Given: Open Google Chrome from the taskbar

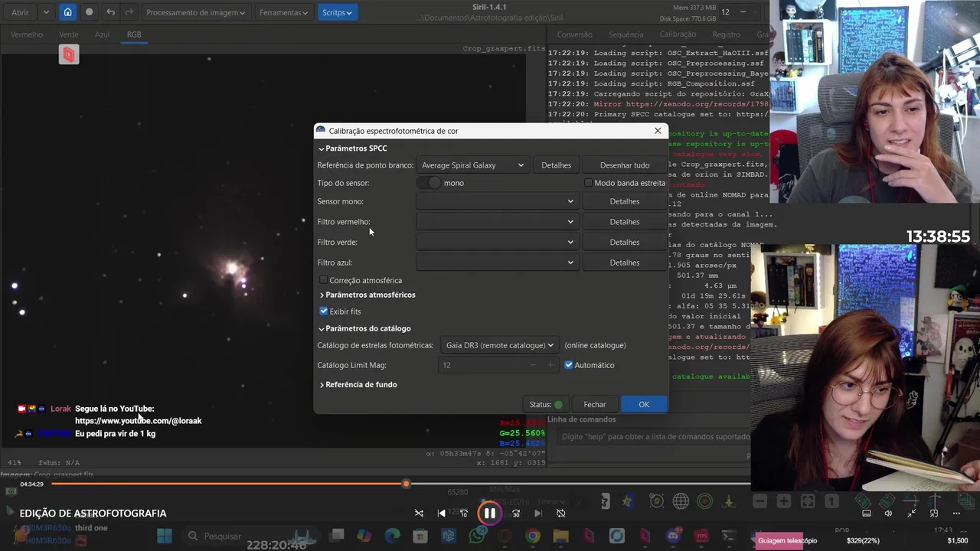Looking at the screenshot, I should (533, 536).
